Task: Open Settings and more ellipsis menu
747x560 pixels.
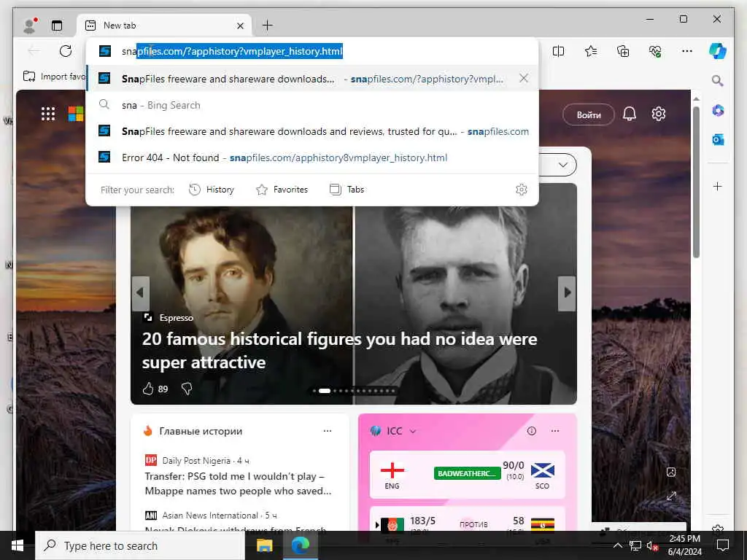Action: pyautogui.click(x=687, y=51)
